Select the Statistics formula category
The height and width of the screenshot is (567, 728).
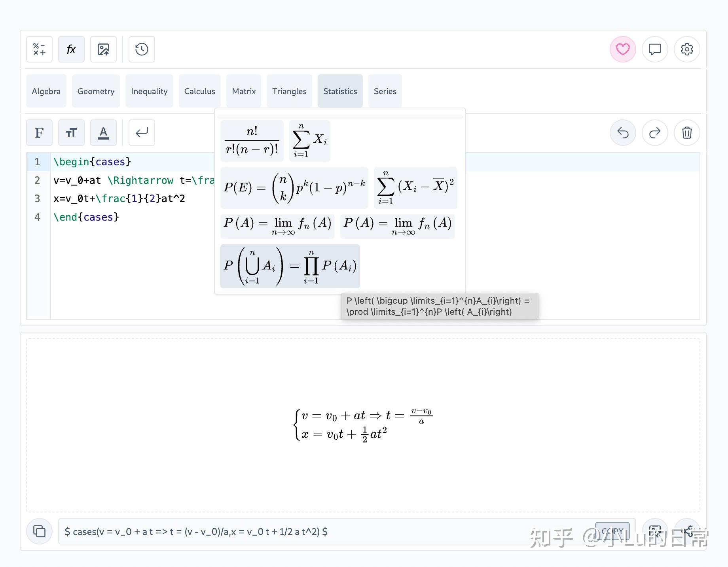(x=340, y=91)
